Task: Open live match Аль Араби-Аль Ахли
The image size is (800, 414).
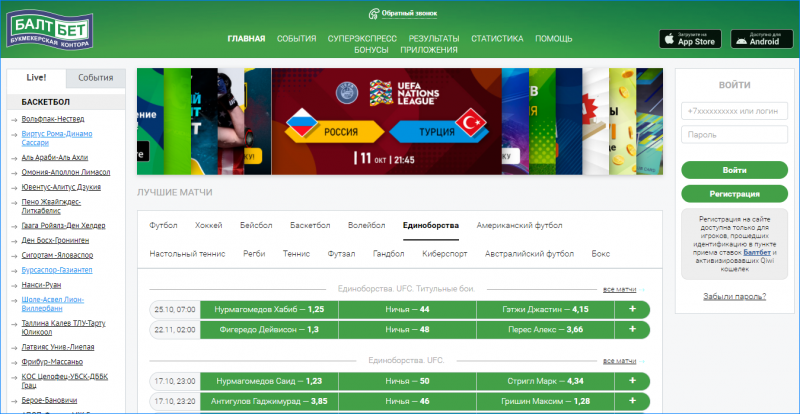Action: (x=55, y=158)
